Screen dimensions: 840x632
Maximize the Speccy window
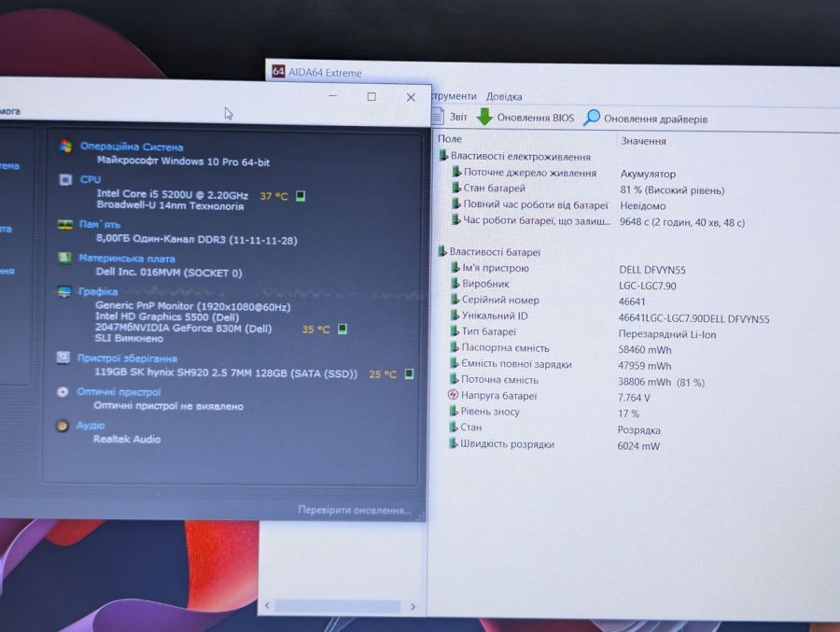point(371,96)
